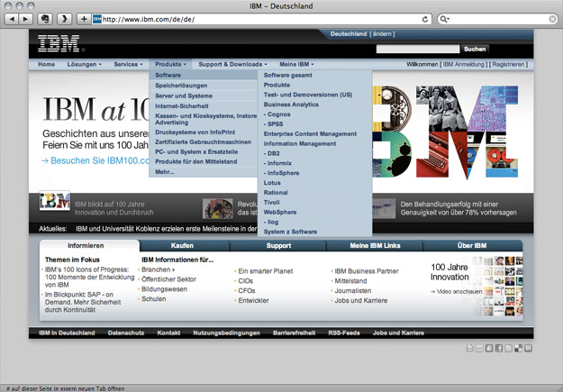
Task: Open the Datenschutz footer link
Action: click(x=126, y=333)
